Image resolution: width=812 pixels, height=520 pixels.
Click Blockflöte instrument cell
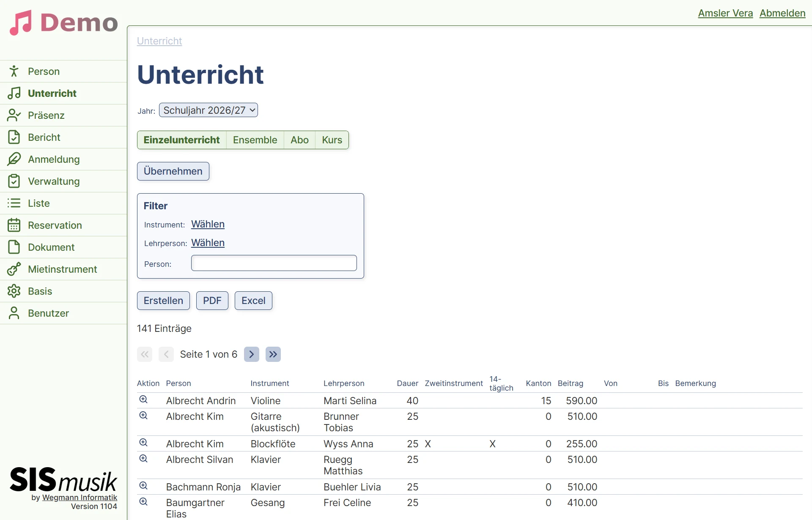[273, 444]
